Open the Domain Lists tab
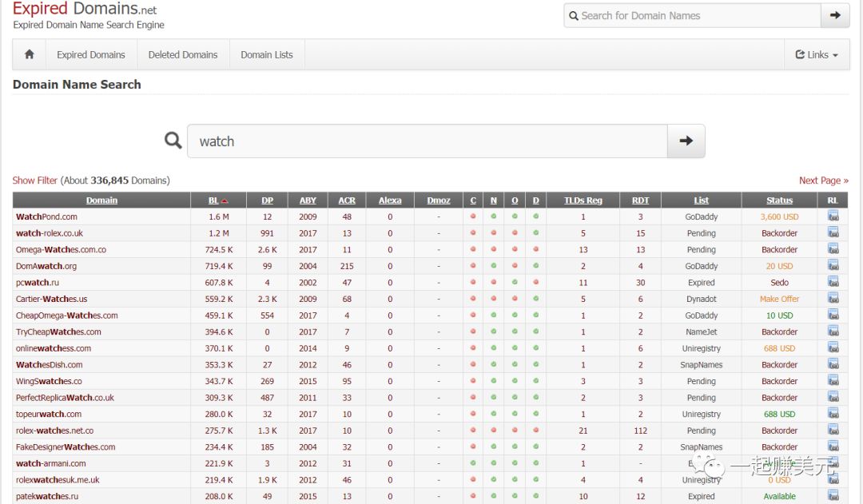863x504 pixels. [x=266, y=54]
